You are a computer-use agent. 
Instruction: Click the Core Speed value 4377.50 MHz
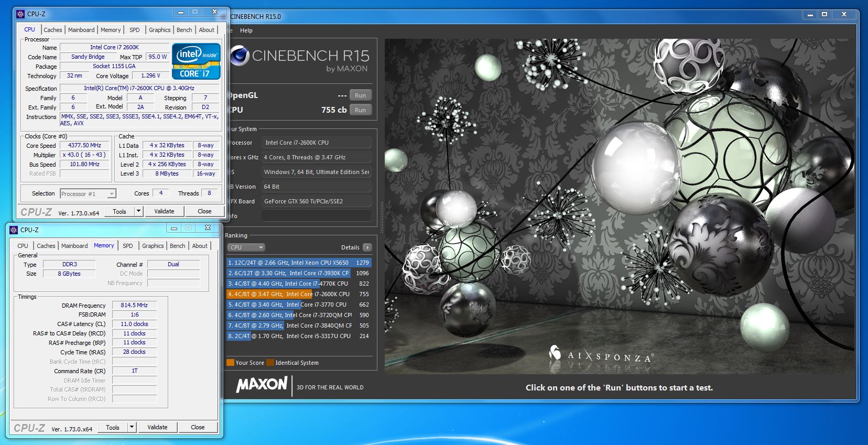coord(84,145)
